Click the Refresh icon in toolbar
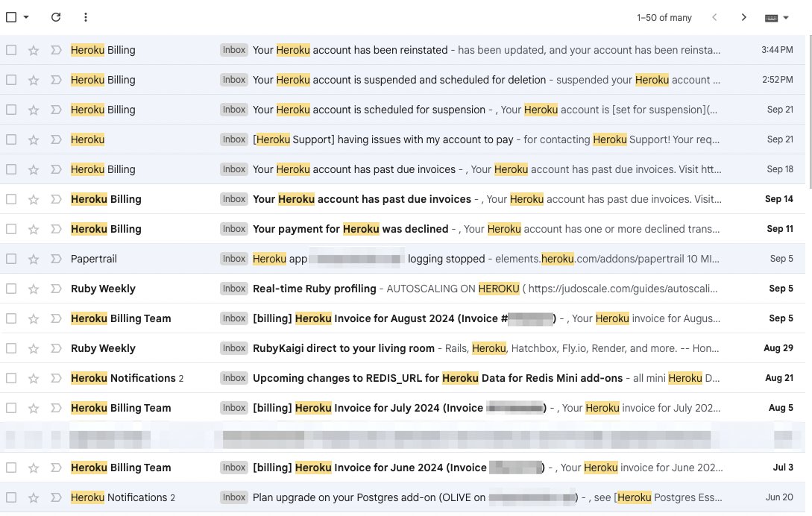The image size is (812, 516). pyautogui.click(x=56, y=17)
